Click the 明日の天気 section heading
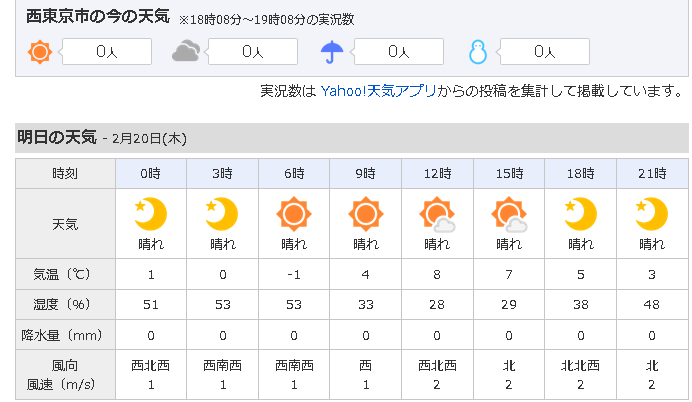The image size is (692, 402). point(57,137)
